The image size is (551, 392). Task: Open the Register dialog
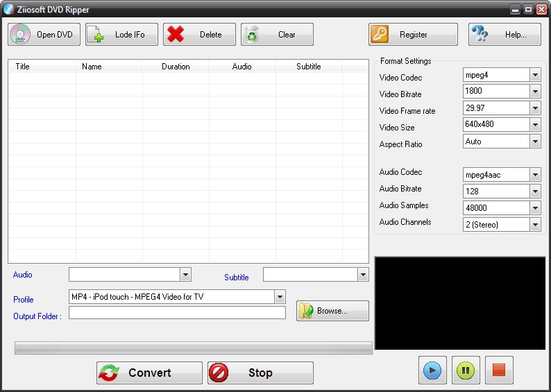click(413, 35)
